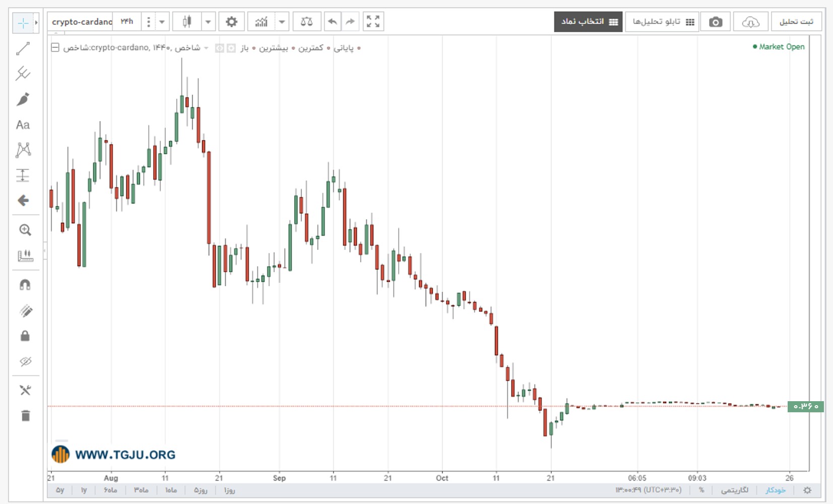
Task: Expand the time interval dropdown arrow
Action: click(162, 22)
